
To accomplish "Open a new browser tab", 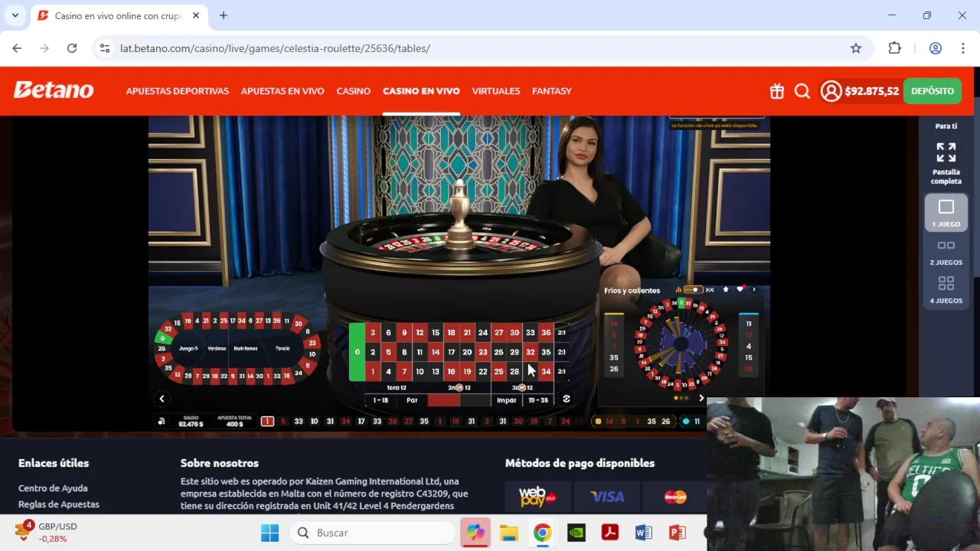I will click(224, 15).
